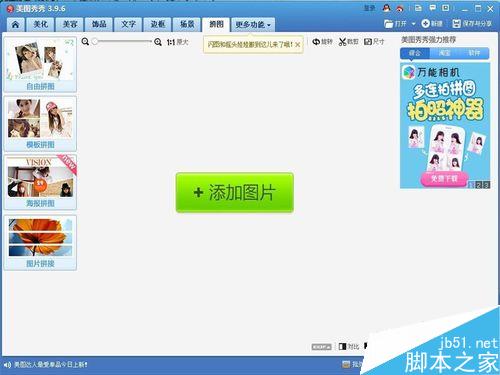Click the zoom out magnifier icon
This screenshot has height=375, width=500.
point(85,42)
